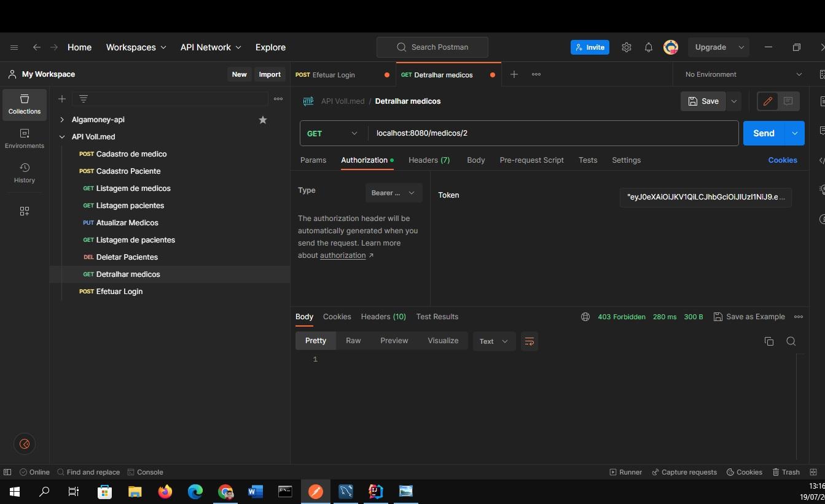The image size is (825, 504).
Task: Open a new request tab with plus
Action: click(x=514, y=74)
